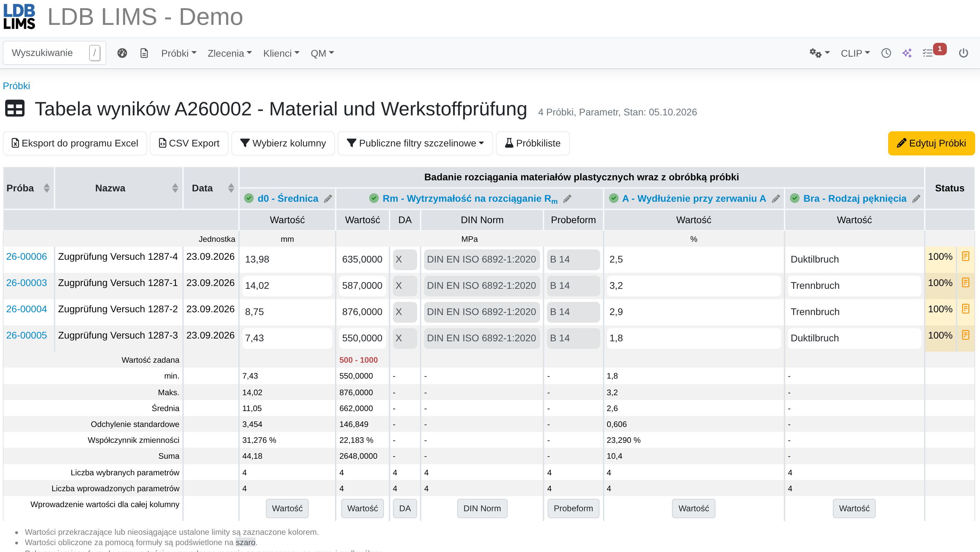Screen dimensions: 980x552
Task: Follow the Próbki breadcrumb link
Action: pyautogui.click(x=16, y=86)
